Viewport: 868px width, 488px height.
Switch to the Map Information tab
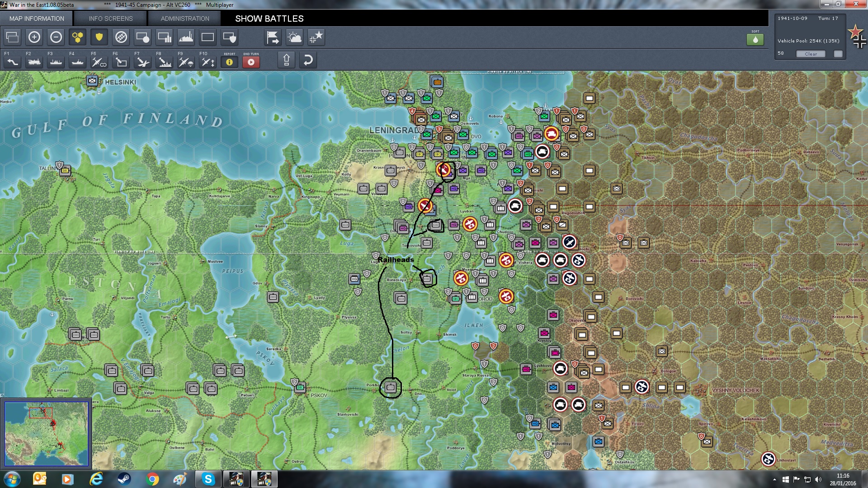click(37, 19)
